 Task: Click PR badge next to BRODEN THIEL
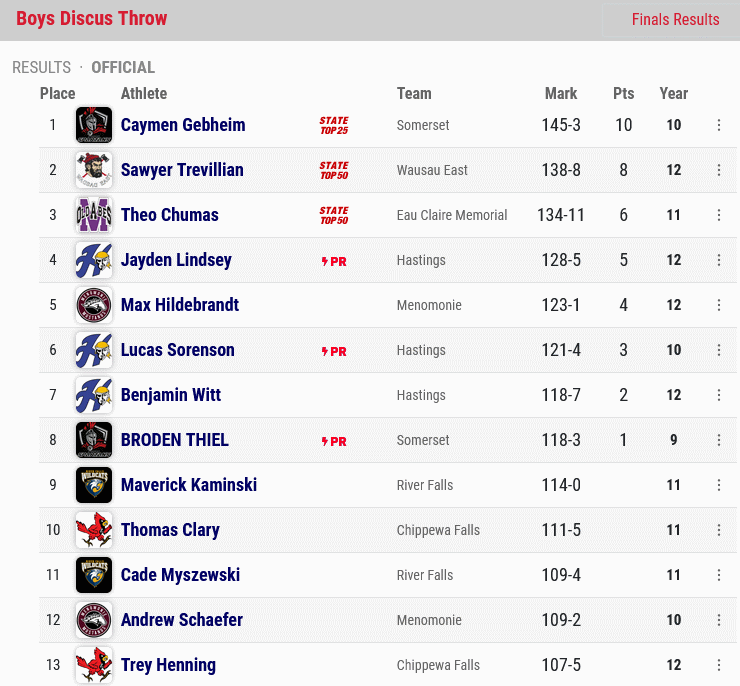point(334,441)
